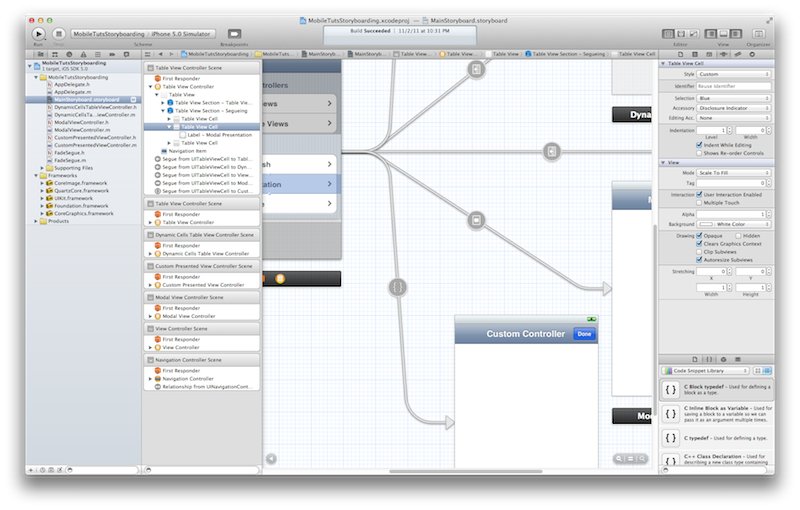The image size is (800, 510).
Task: Switch to the Assistant editor
Action: click(x=681, y=34)
